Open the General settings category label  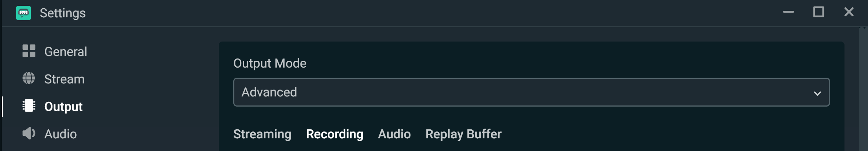pyautogui.click(x=65, y=52)
